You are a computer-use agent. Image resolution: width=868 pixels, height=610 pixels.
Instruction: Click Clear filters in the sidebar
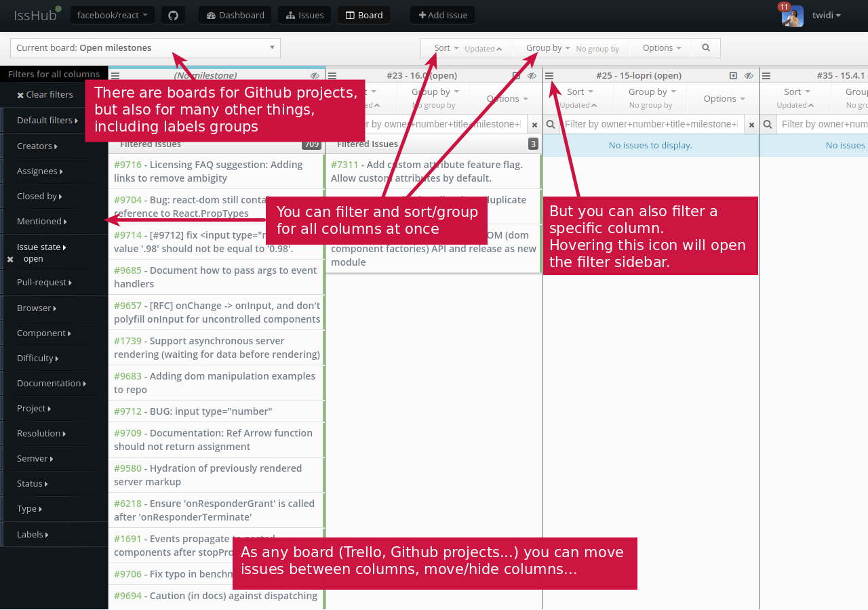point(45,95)
